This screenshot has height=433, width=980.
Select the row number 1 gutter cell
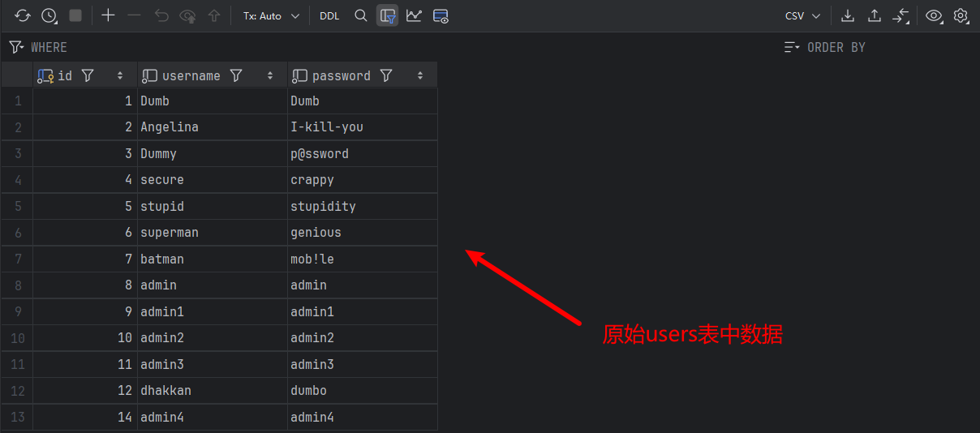[17, 101]
